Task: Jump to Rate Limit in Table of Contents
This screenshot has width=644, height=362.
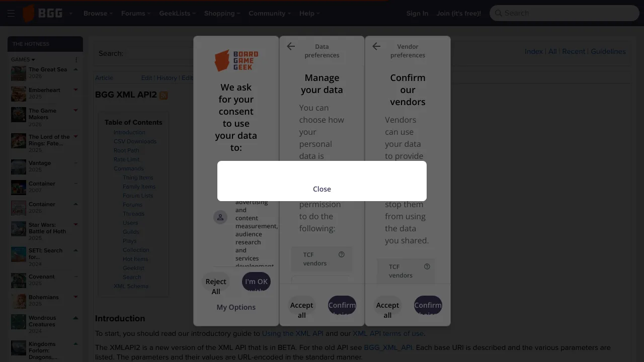Action: tap(127, 159)
